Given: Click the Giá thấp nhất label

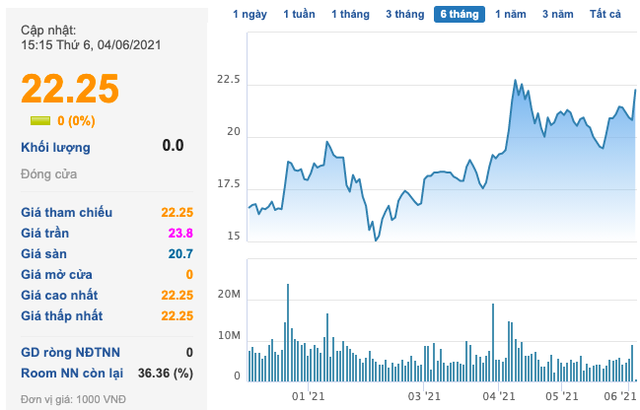Looking at the screenshot, I should (62, 316).
